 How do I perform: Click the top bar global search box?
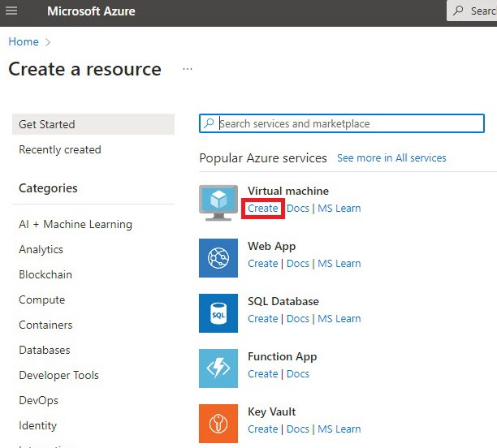(x=472, y=11)
